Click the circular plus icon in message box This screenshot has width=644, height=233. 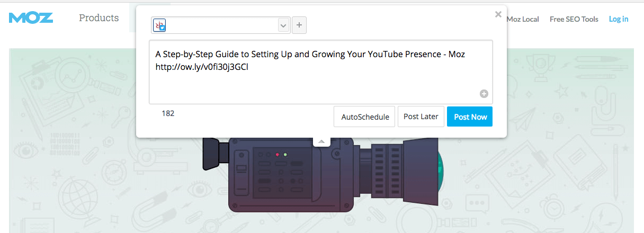[x=484, y=94]
